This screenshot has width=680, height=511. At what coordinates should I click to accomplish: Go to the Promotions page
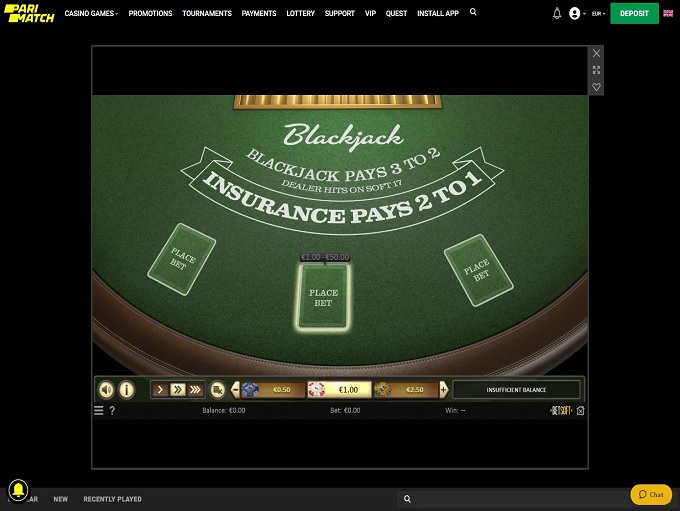pyautogui.click(x=150, y=14)
